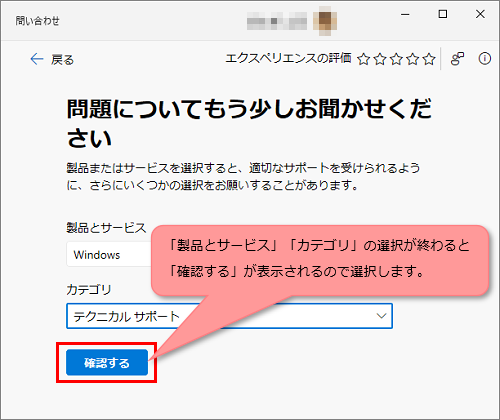Click the blurred account name
This screenshot has width=500, height=420.
pyautogui.click(x=277, y=21)
